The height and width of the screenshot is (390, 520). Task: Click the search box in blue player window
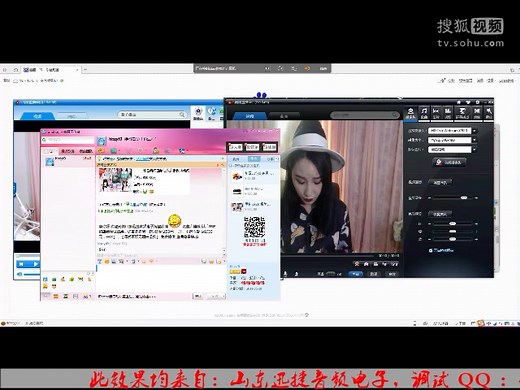pos(152,114)
